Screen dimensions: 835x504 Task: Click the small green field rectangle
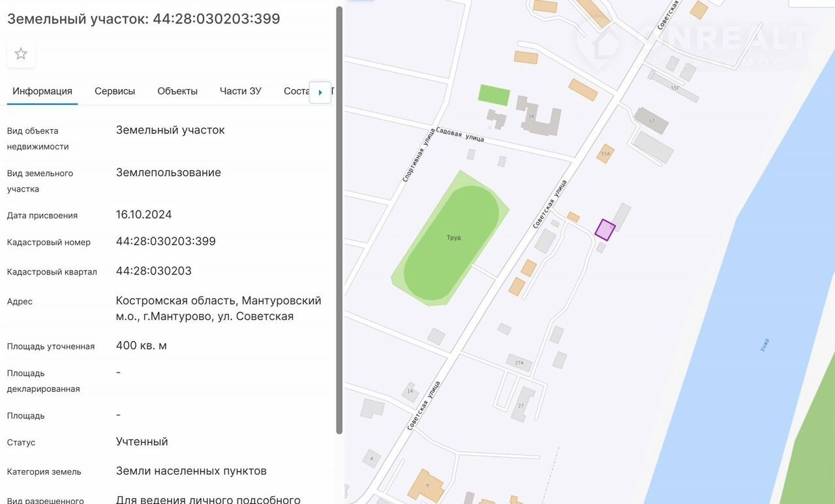click(494, 95)
